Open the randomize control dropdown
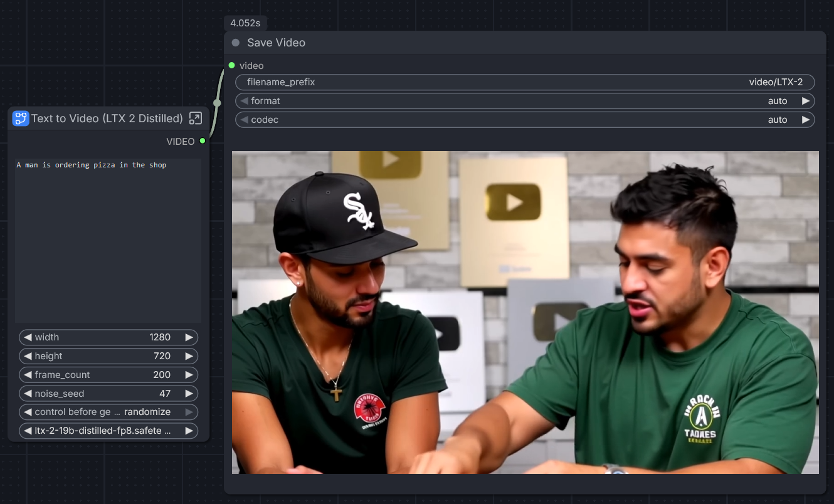This screenshot has height=504, width=834. click(x=108, y=412)
